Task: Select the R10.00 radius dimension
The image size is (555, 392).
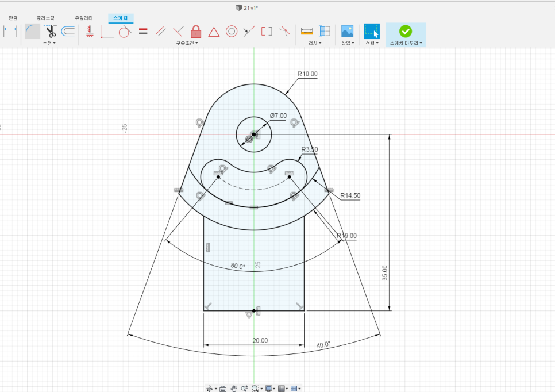Action: pyautogui.click(x=307, y=74)
